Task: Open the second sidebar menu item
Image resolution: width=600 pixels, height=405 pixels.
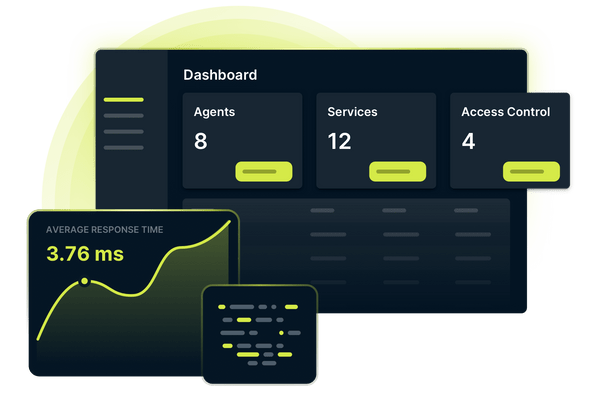Action: [123, 116]
